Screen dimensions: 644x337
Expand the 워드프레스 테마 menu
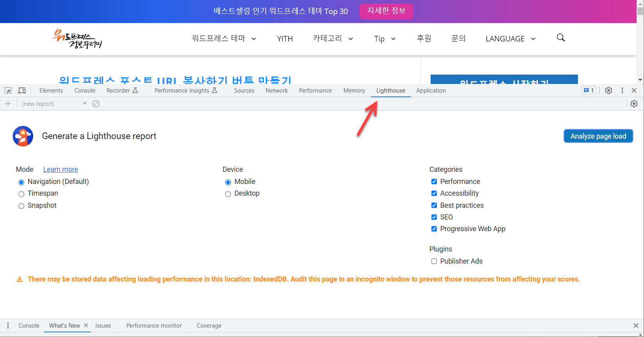[x=224, y=38]
